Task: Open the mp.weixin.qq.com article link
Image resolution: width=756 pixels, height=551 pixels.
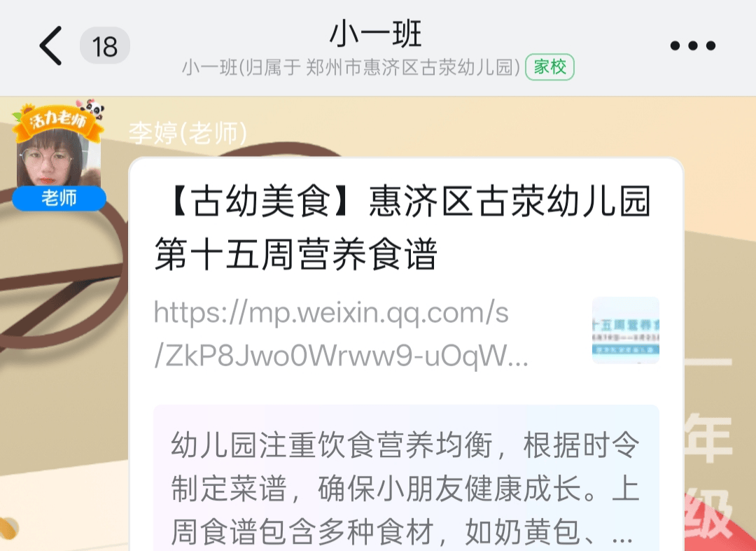Action: click(340, 334)
